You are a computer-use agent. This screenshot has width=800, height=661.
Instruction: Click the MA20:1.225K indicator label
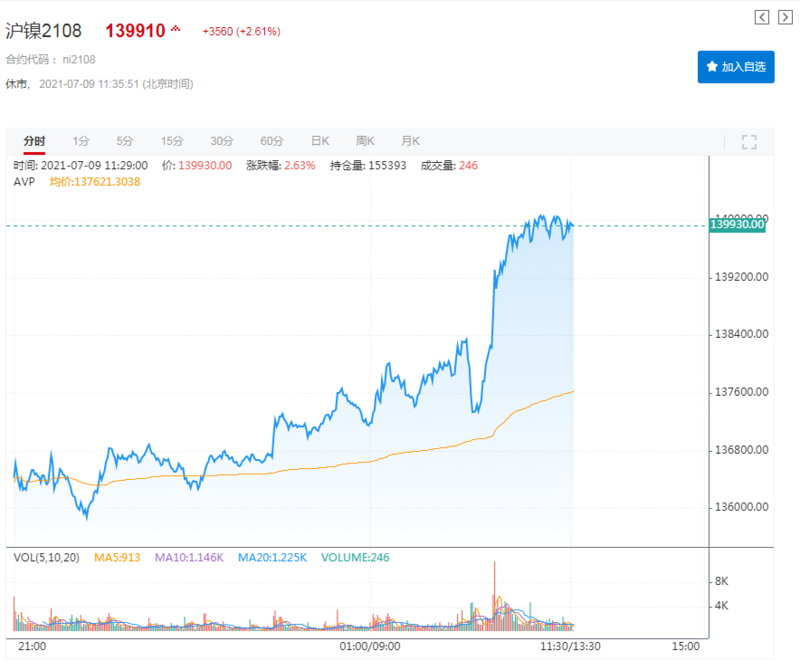point(272,557)
